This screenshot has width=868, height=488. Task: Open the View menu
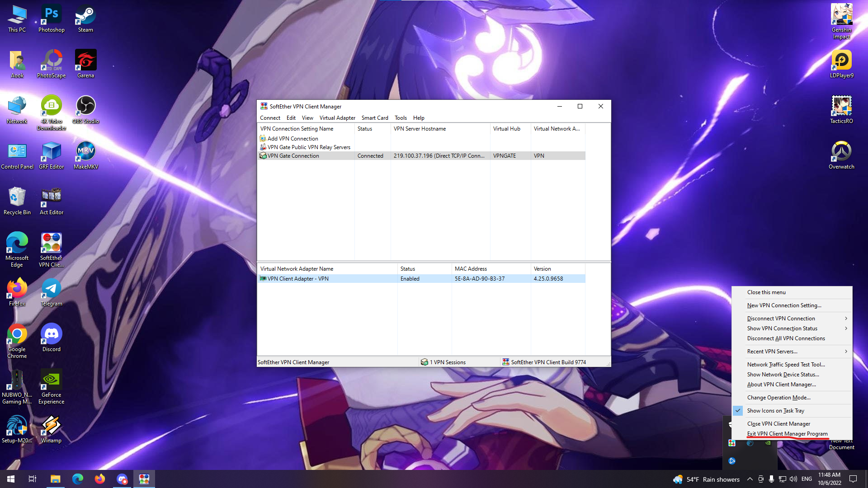pos(307,118)
